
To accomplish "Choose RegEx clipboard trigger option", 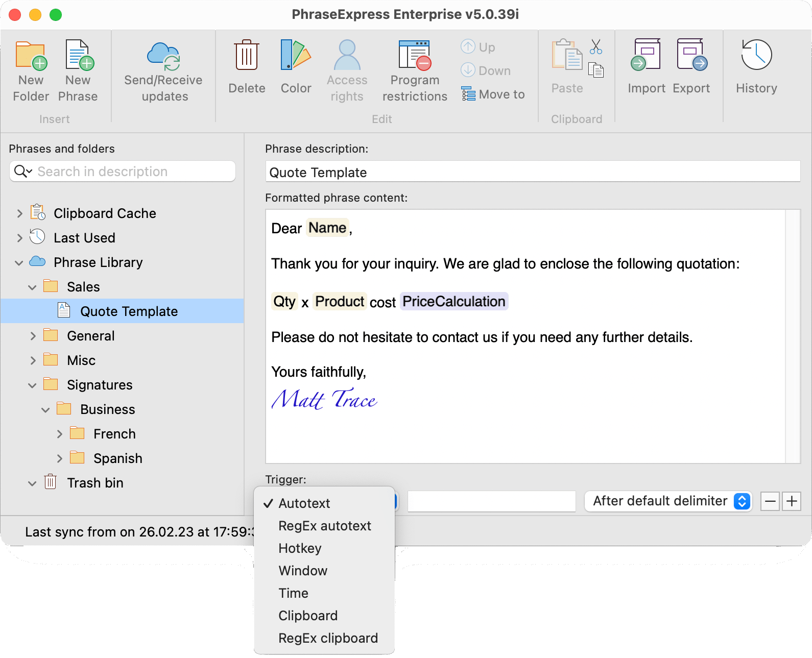I will (324, 638).
